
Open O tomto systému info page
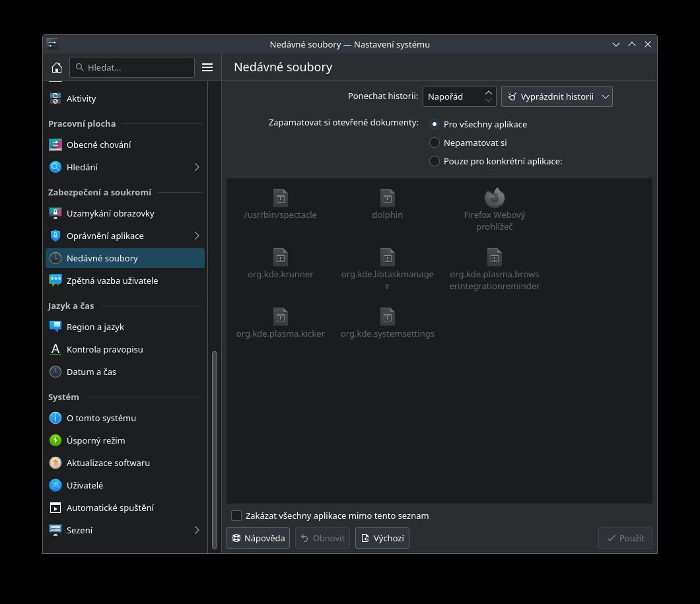coord(101,418)
